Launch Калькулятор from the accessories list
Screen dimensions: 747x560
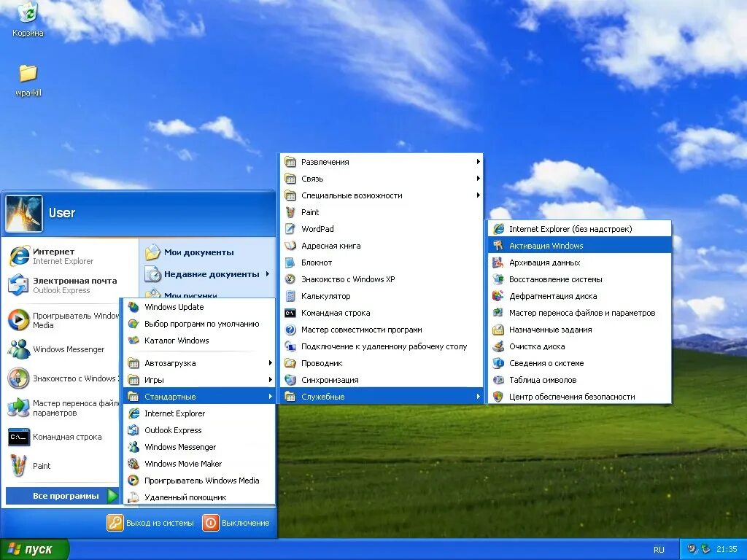coord(324,296)
